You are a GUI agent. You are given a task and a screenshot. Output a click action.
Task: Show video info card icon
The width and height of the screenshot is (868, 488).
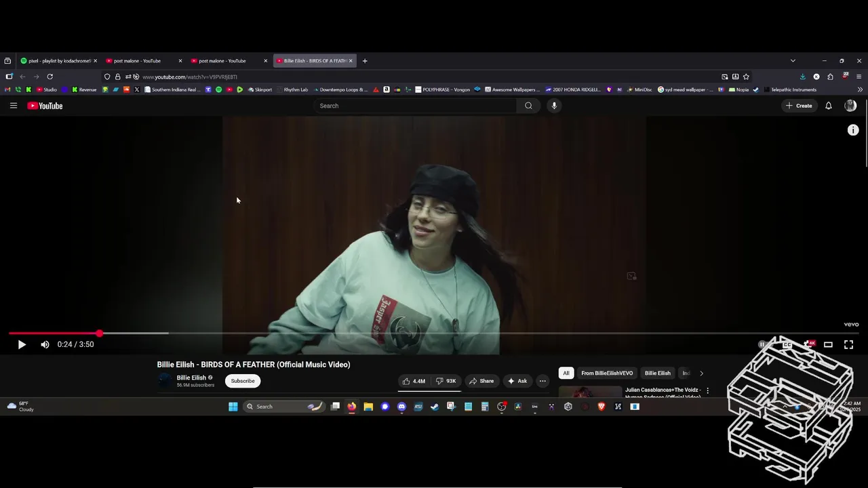coord(853,130)
